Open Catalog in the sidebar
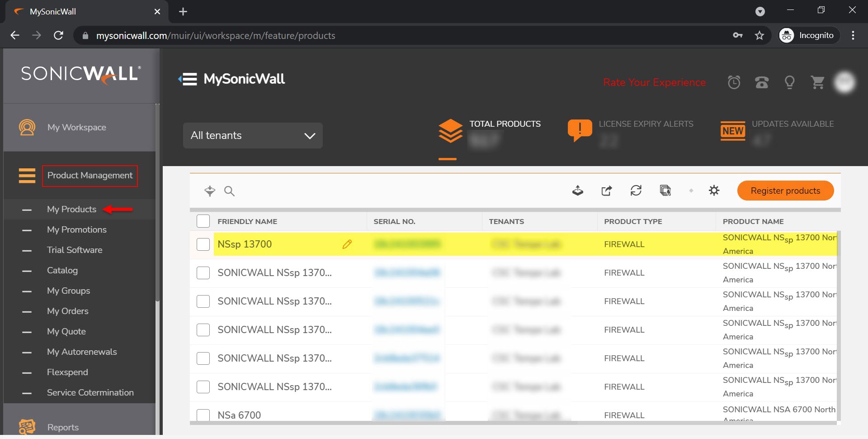Image resolution: width=868 pixels, height=439 pixels. pos(62,270)
